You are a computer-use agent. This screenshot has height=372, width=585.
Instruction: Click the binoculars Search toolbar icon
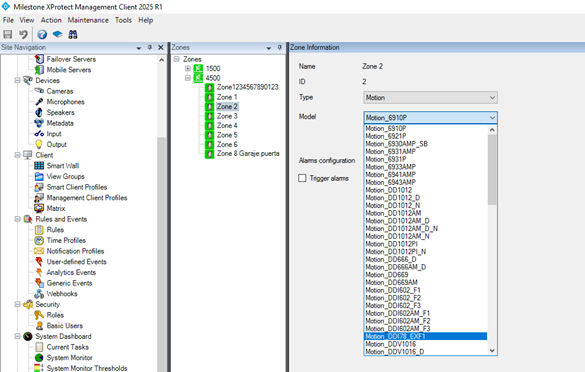pos(73,34)
